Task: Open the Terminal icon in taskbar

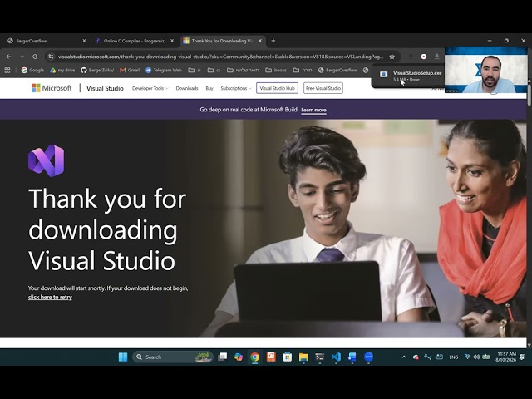Action: [319, 357]
